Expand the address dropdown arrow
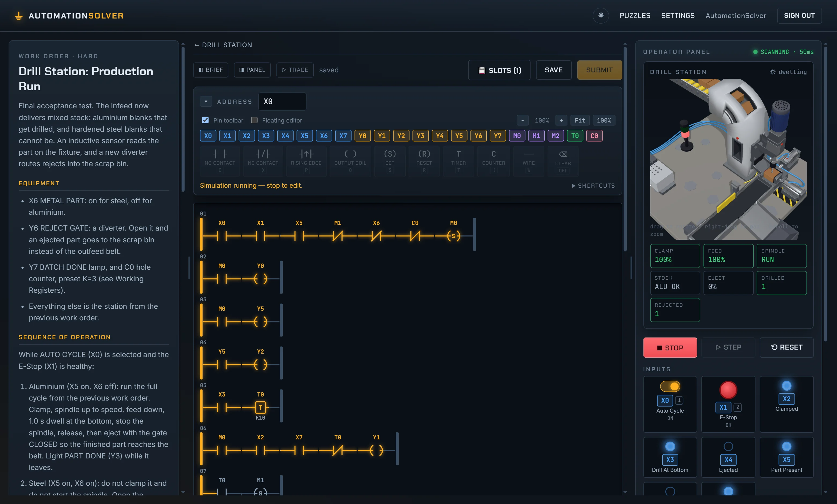The image size is (837, 504). pyautogui.click(x=206, y=102)
